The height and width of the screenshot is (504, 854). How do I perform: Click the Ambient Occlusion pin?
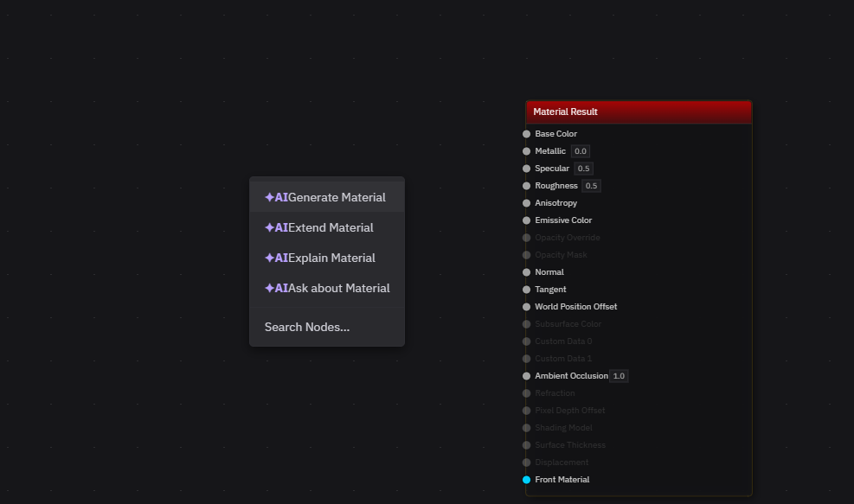click(x=526, y=375)
